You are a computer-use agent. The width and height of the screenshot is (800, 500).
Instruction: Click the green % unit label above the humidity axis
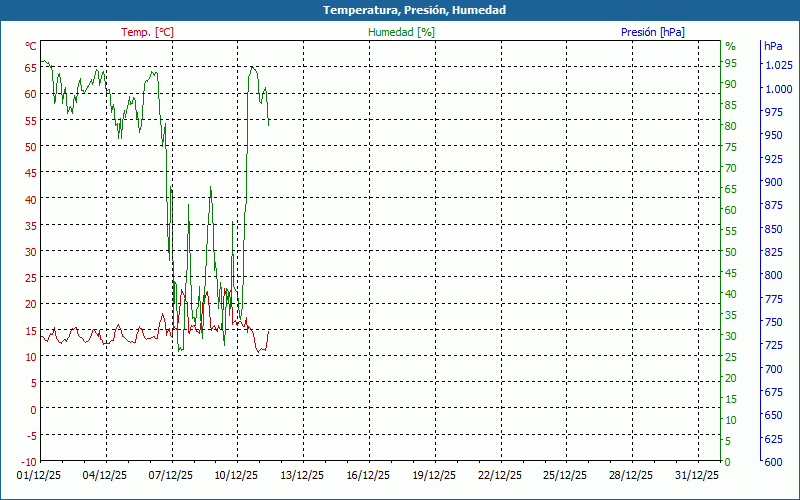tap(730, 46)
